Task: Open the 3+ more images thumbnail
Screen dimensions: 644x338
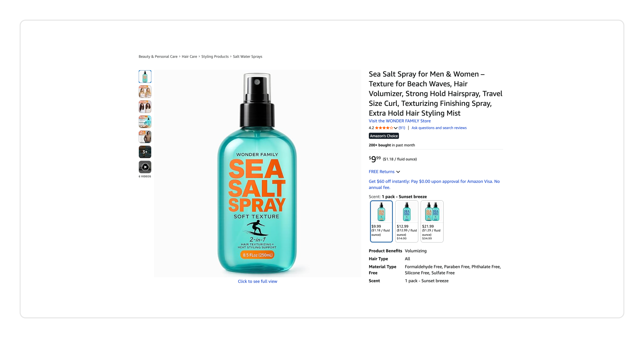Action: point(145,152)
